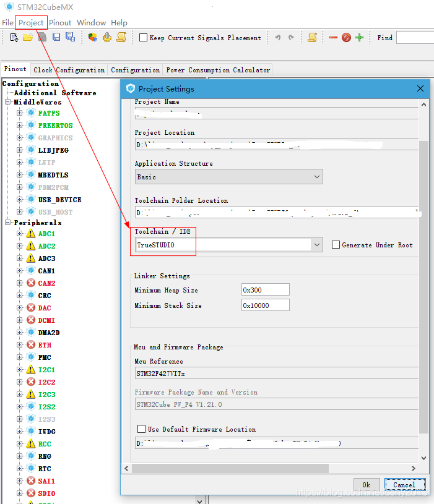The width and height of the screenshot is (434, 504).
Task: Close the Project Settings dialog
Action: 420,88
